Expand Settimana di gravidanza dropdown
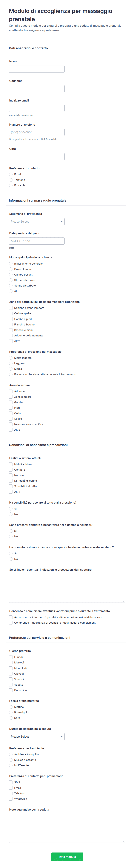This screenshot has height=868, width=133. (37, 221)
